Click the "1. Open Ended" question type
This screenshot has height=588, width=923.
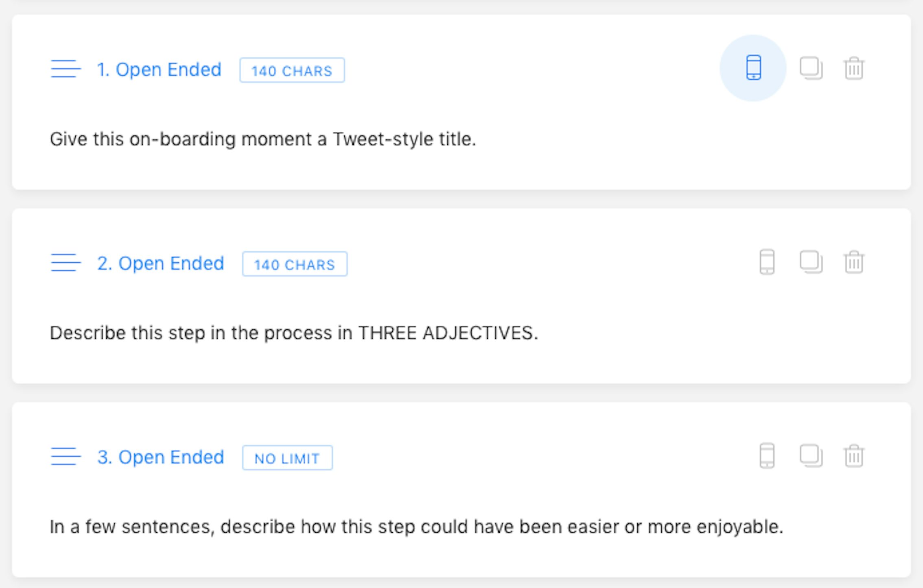point(159,70)
